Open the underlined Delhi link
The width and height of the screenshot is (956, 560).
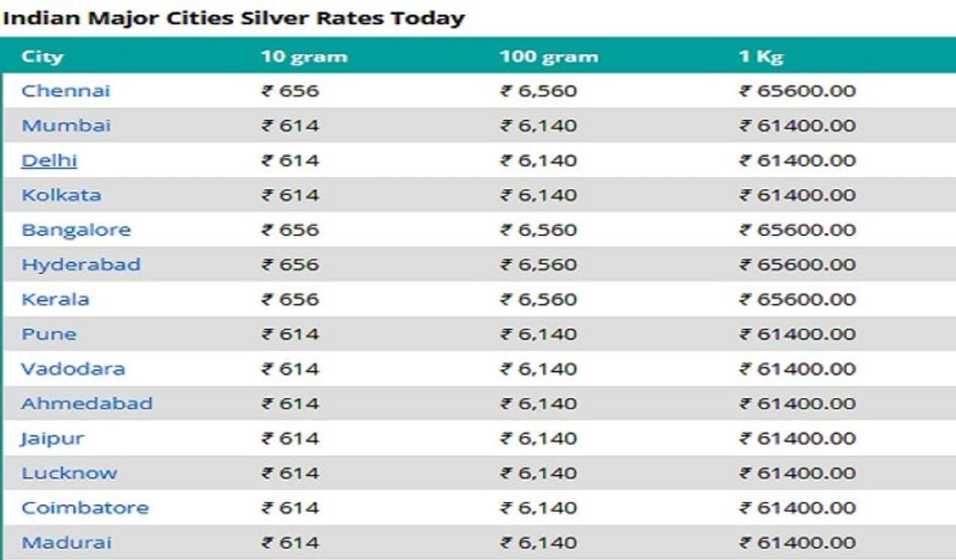point(49,161)
